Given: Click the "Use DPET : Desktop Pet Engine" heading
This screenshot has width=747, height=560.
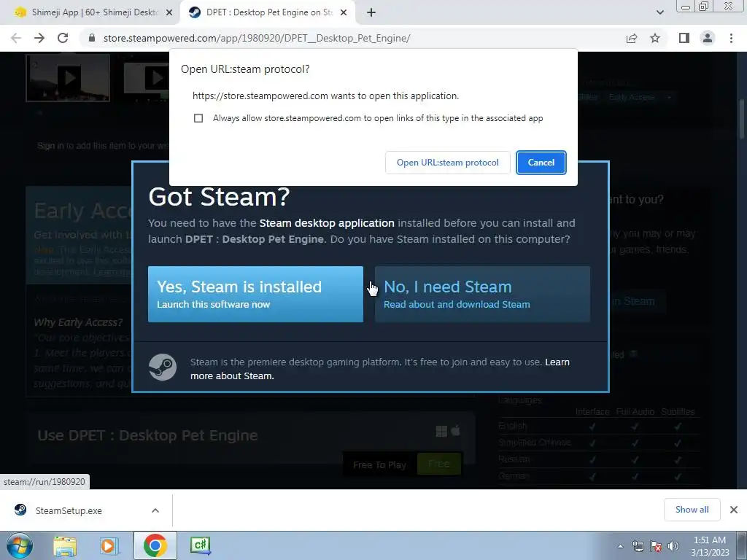Looking at the screenshot, I should click(x=147, y=435).
